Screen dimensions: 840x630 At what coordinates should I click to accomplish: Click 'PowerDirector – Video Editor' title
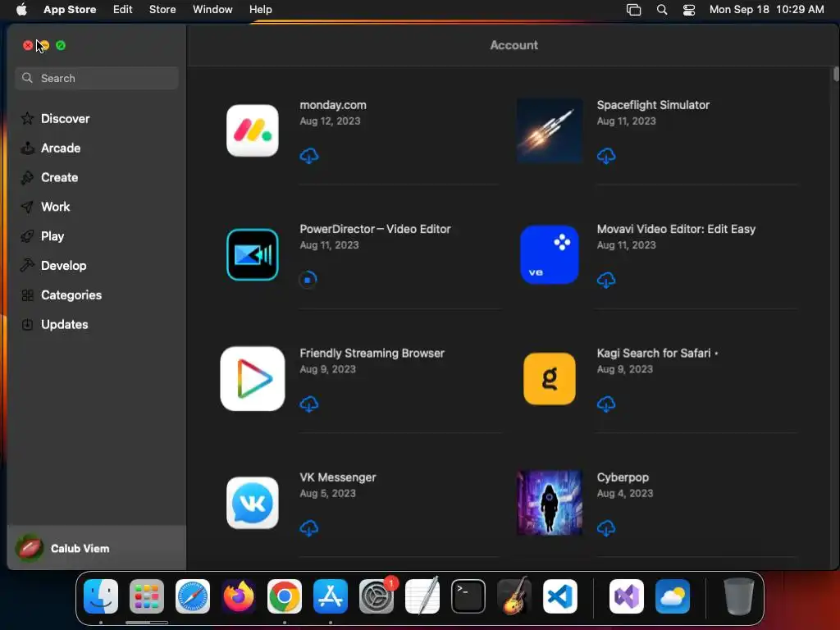[x=375, y=229]
